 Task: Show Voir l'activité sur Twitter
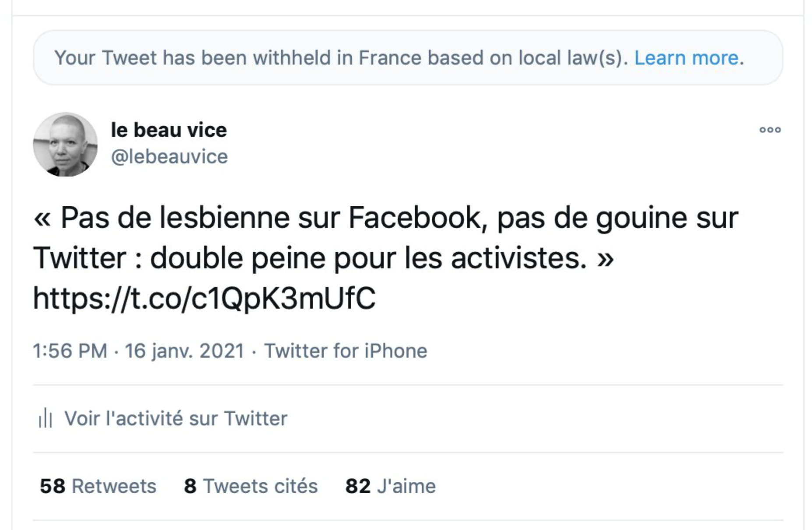176,418
